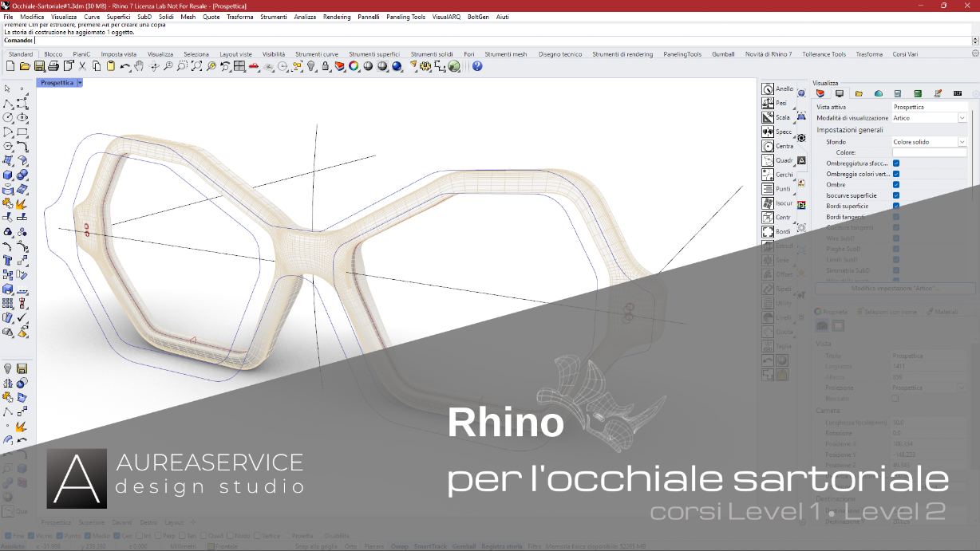Open the color wheel icon
Image resolution: width=980 pixels, height=551 pixels.
(x=354, y=66)
